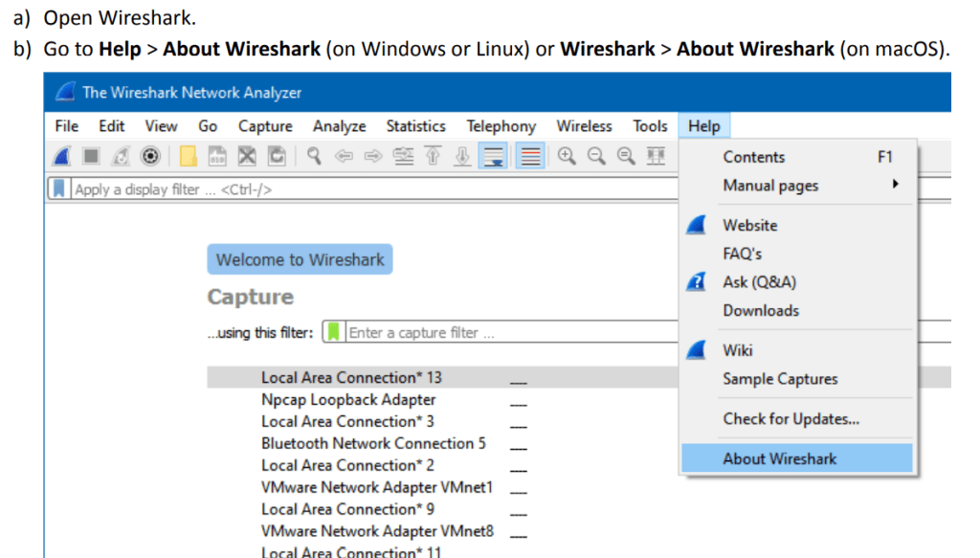Select About Wireshark from Help menu
This screenshot has height=558, width=980.
779,458
